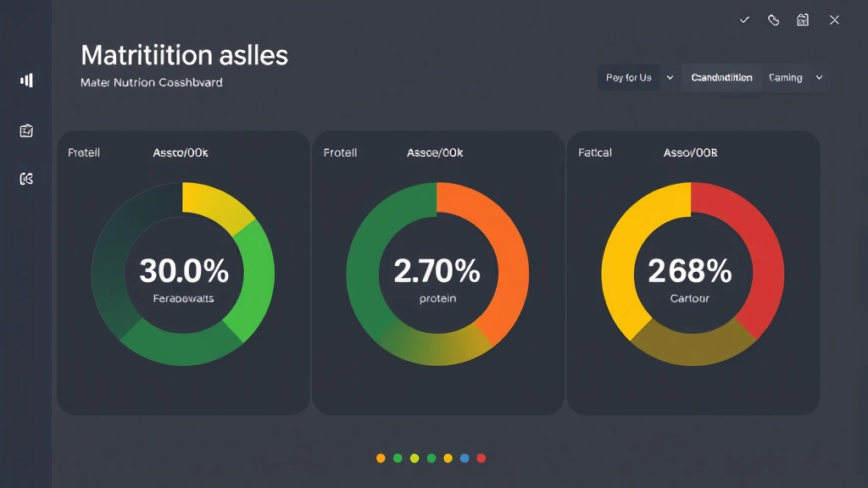The image size is (868, 488).
Task: Open the calendar image icon near top right
Action: 804,19
